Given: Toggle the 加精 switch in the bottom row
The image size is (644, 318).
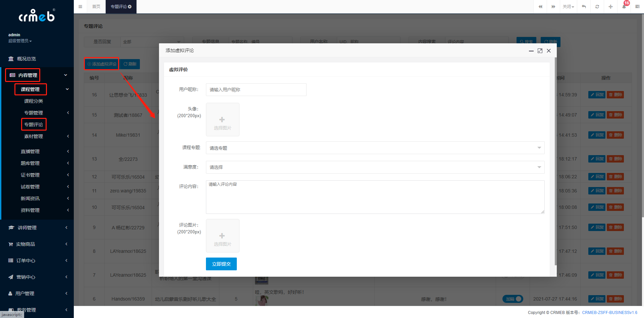Looking at the screenshot, I should pos(513,299).
